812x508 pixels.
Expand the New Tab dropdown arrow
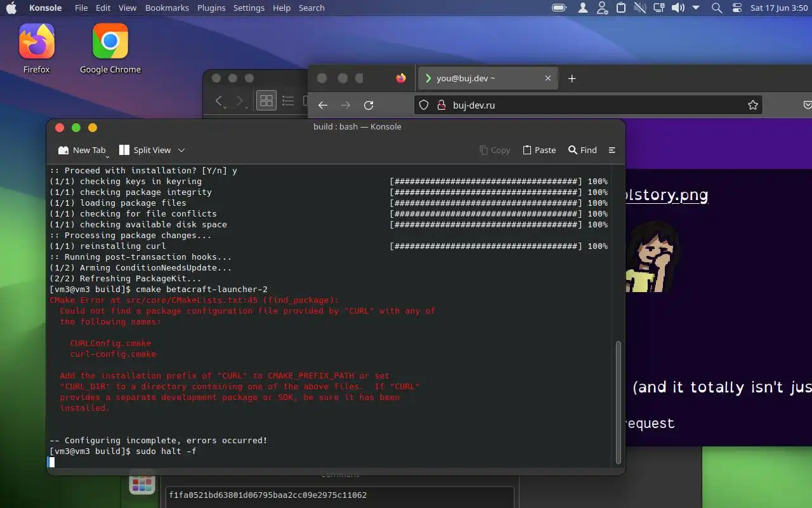[107, 156]
